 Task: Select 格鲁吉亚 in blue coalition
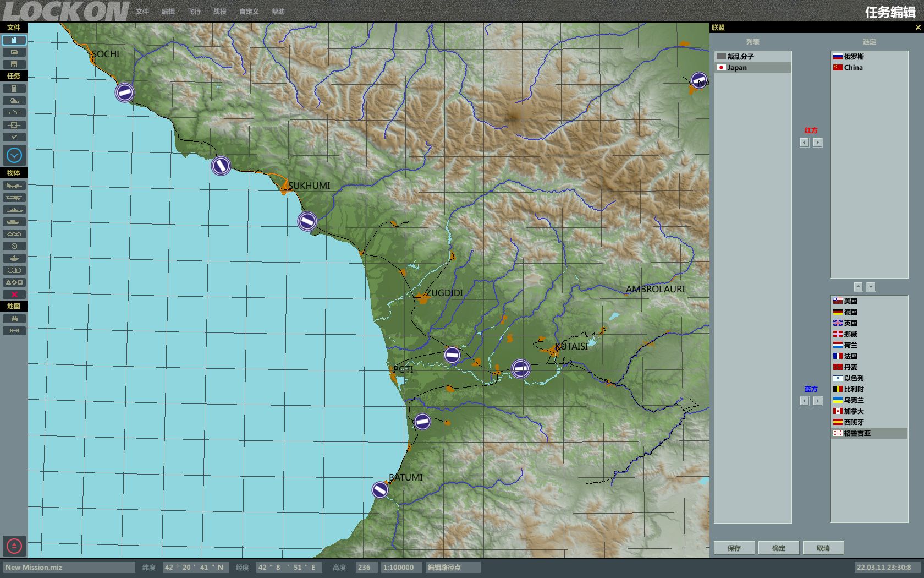870,433
